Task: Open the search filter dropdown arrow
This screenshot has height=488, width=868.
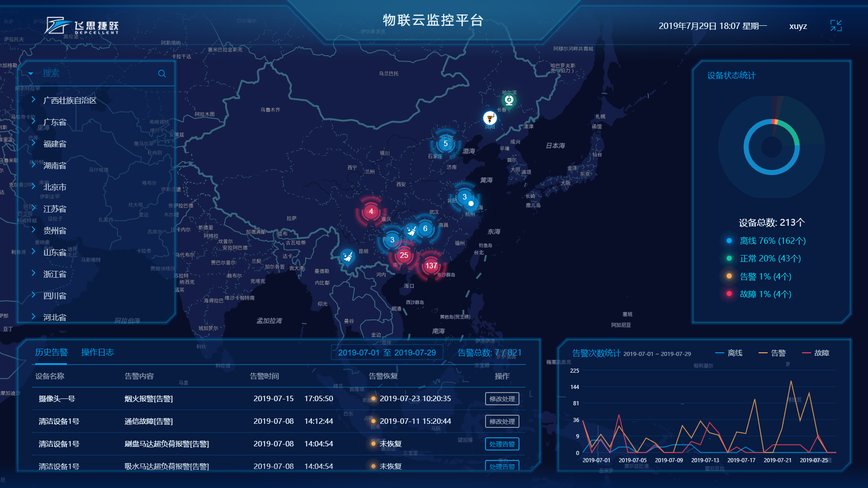Action: [x=30, y=73]
